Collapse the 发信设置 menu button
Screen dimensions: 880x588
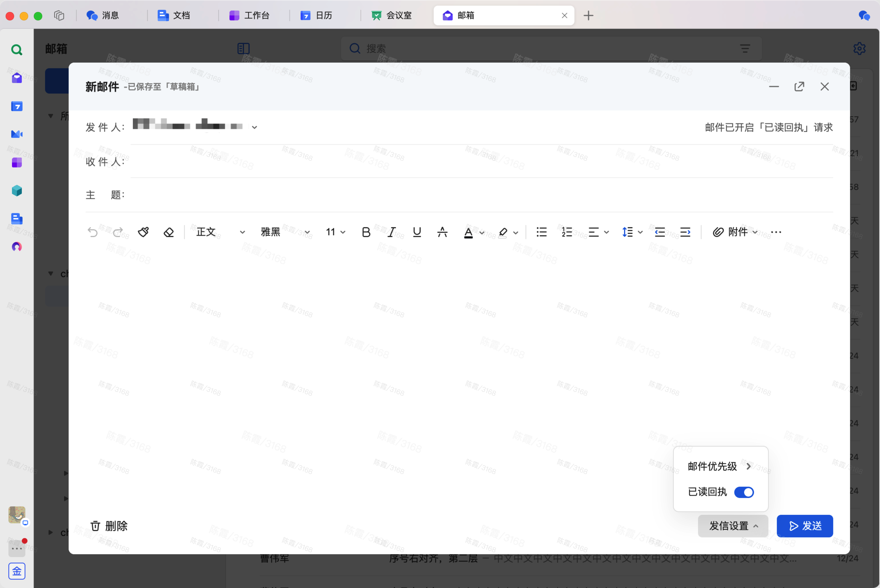[733, 526]
